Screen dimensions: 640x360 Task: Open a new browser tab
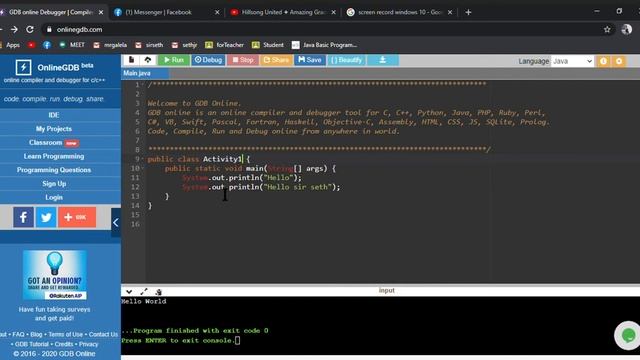point(468,12)
